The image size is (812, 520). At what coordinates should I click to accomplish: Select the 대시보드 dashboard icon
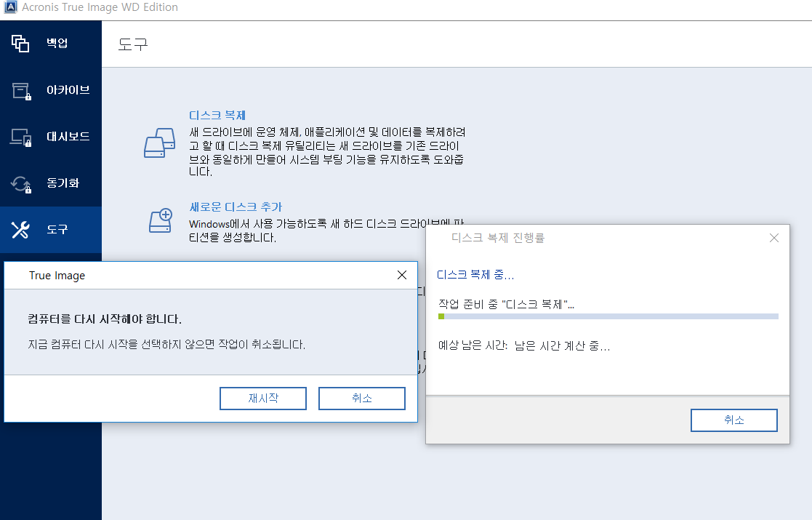21,137
